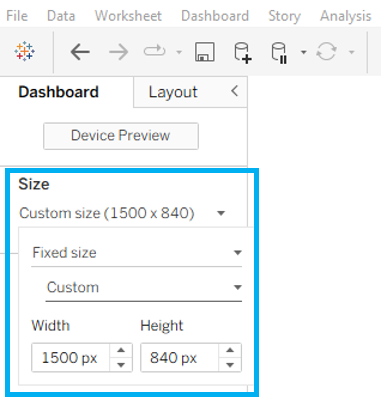Open the Analysis menu
Image resolution: width=385 pixels, height=399 pixels.
point(346,16)
